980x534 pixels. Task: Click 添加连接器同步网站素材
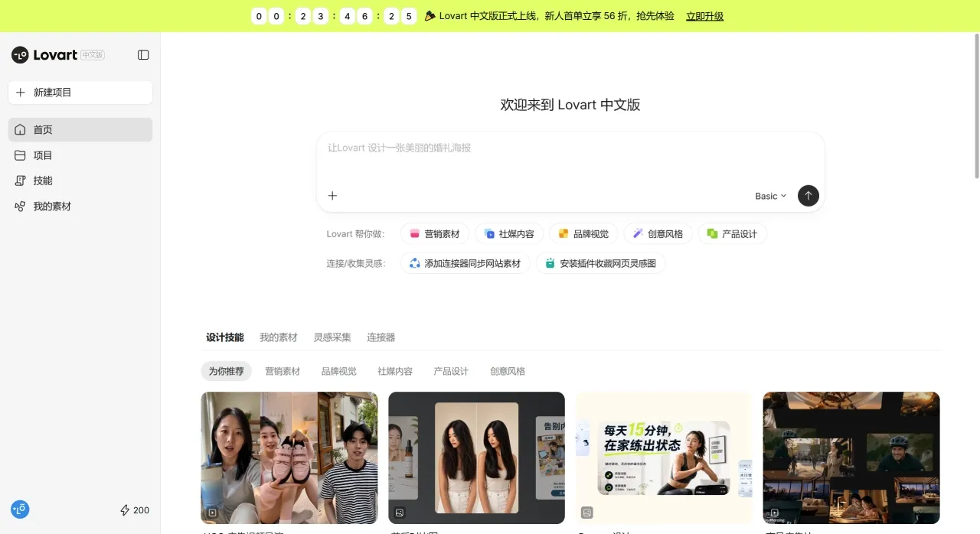pos(465,263)
